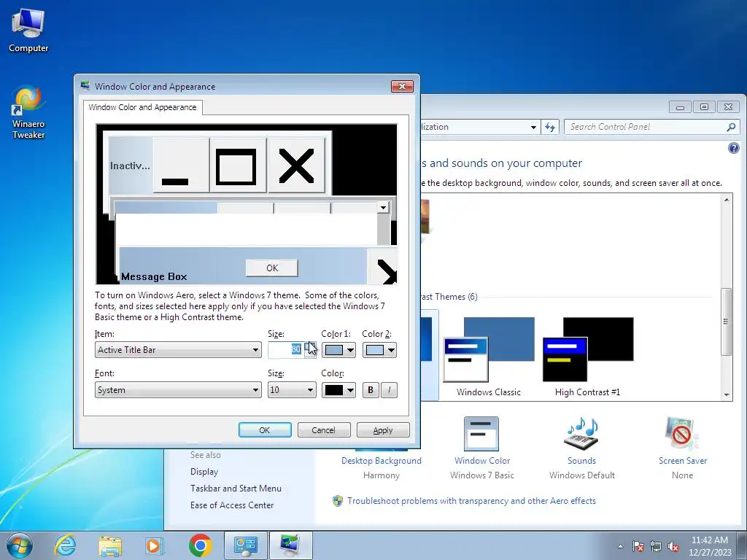
Task: Open the Computer desktop icon
Action: coord(28,31)
